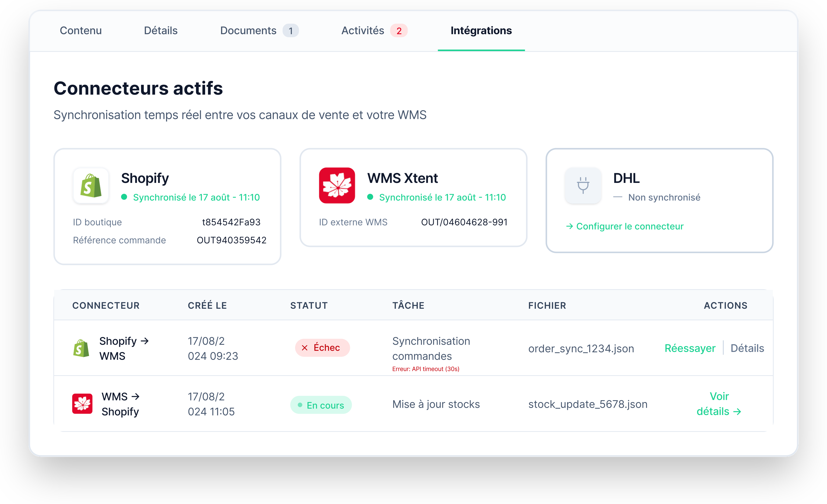Click the order_sync_1234.json file name

[581, 349]
